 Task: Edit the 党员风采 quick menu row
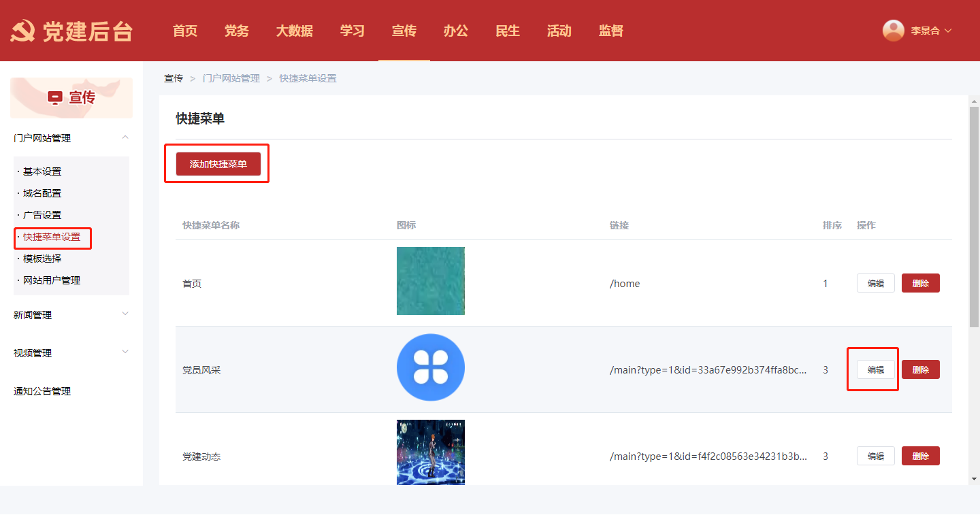point(875,369)
